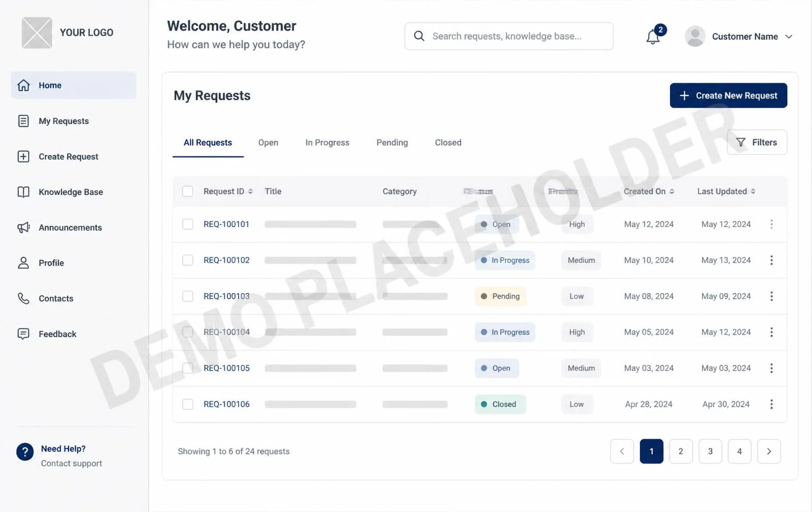The width and height of the screenshot is (812, 512).
Task: Click the Feedback chat icon
Action: point(23,334)
